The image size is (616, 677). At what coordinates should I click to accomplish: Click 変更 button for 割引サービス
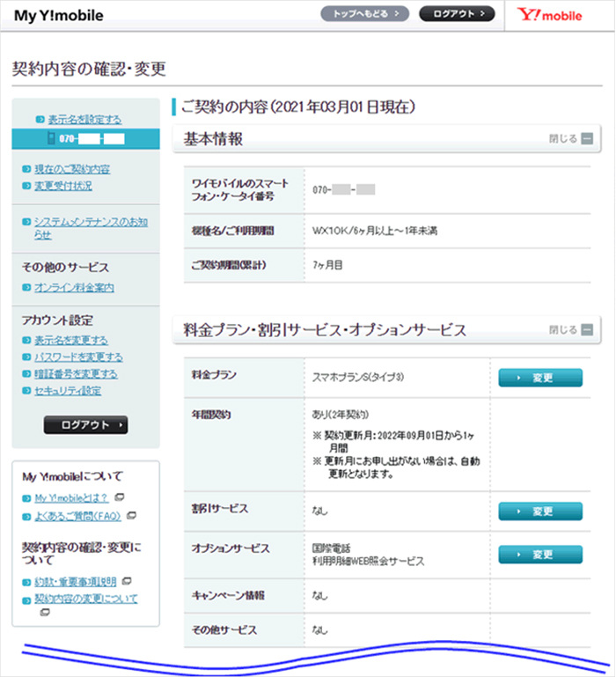coord(540,511)
